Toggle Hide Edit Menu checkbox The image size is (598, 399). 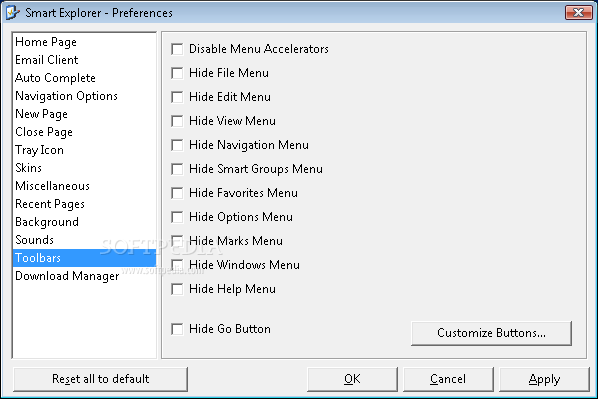pyautogui.click(x=177, y=97)
